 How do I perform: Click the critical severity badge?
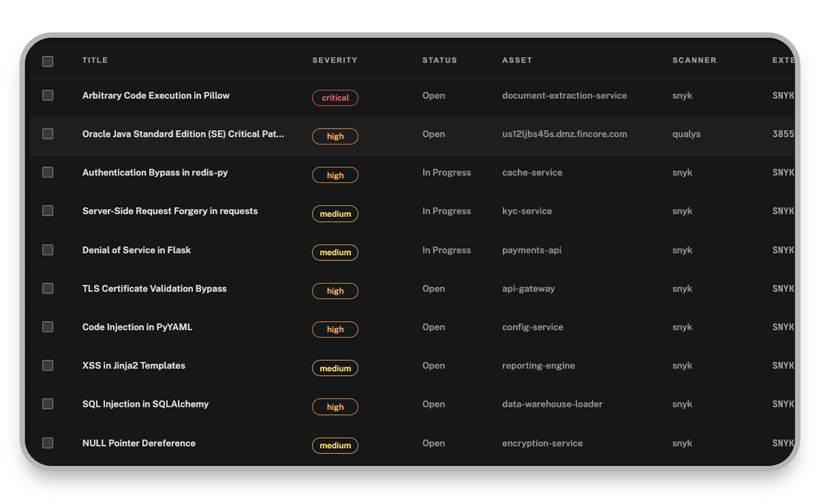click(335, 98)
